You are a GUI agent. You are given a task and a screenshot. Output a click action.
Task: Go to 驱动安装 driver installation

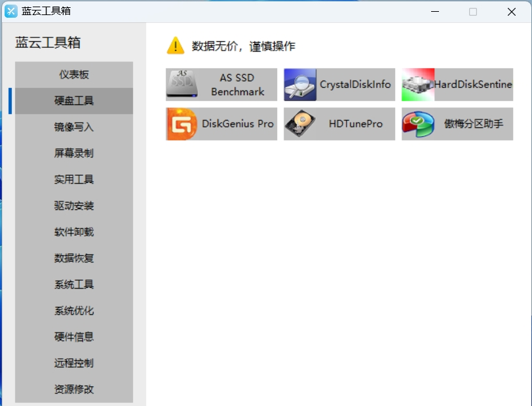[73, 205]
